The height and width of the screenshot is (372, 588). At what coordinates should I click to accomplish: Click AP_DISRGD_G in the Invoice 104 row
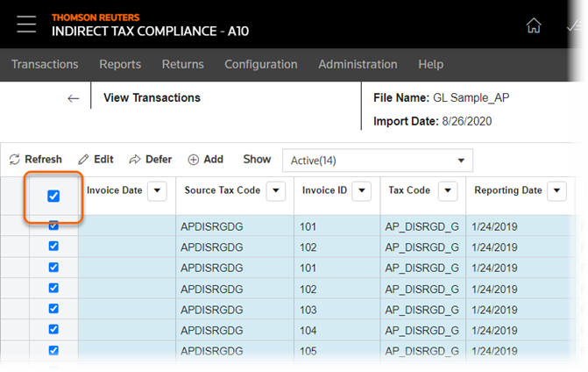click(x=422, y=331)
